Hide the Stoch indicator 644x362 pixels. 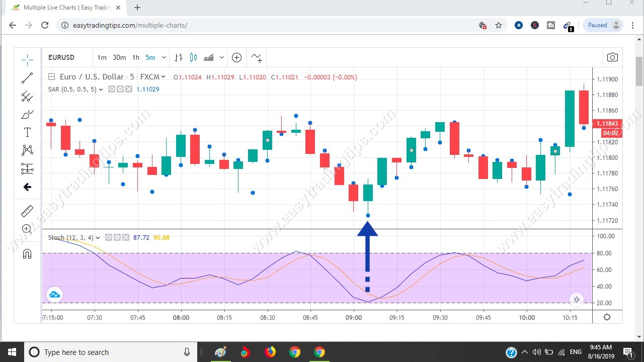pyautogui.click(x=109, y=237)
